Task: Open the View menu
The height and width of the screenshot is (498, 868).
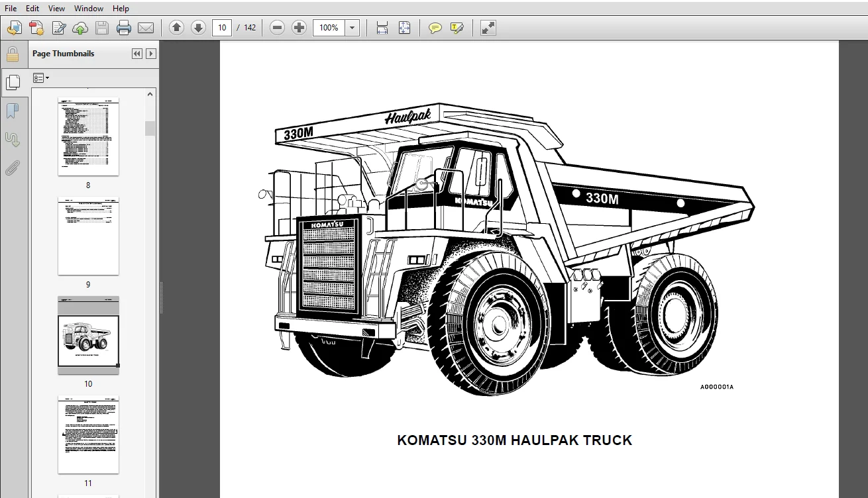Action: click(x=57, y=9)
